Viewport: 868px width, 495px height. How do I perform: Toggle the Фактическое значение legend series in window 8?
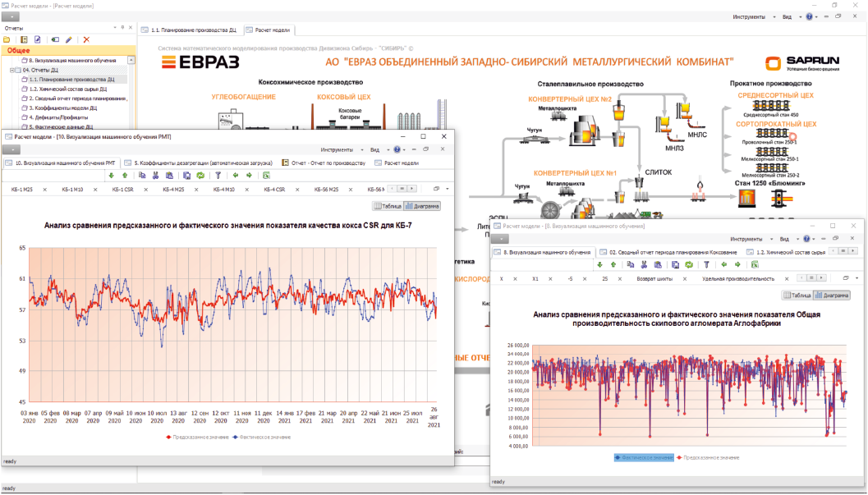click(645, 458)
